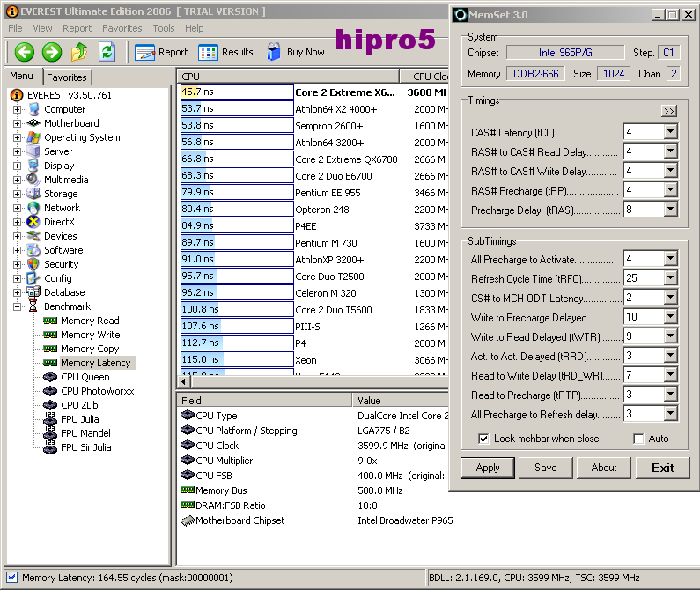Click the Exit button in MemSet
The image size is (700, 590).
[662, 468]
